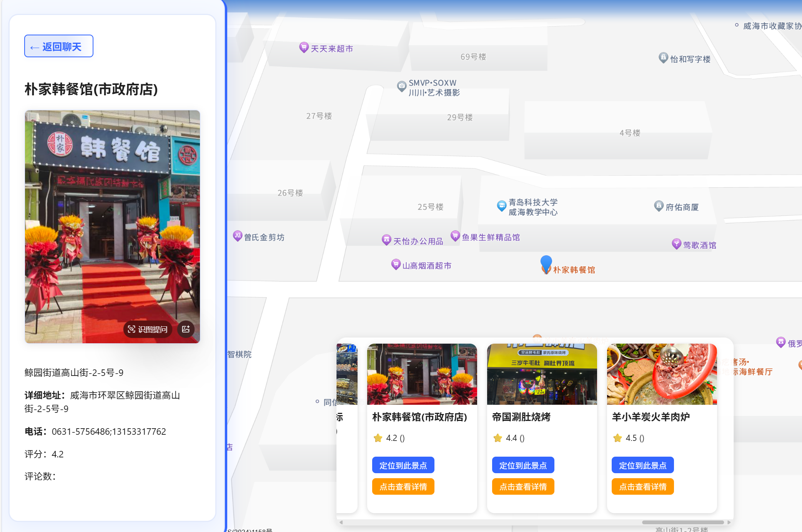This screenshot has height=532, width=802.
Task: Click the 天天来超市 shop marker icon
Action: (x=304, y=47)
